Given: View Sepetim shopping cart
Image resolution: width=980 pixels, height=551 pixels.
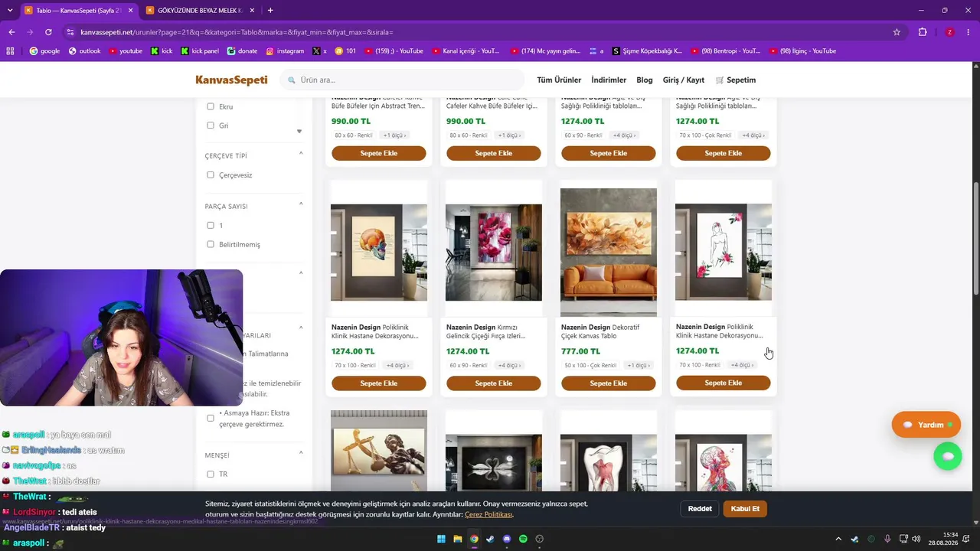Looking at the screenshot, I should pos(736,80).
